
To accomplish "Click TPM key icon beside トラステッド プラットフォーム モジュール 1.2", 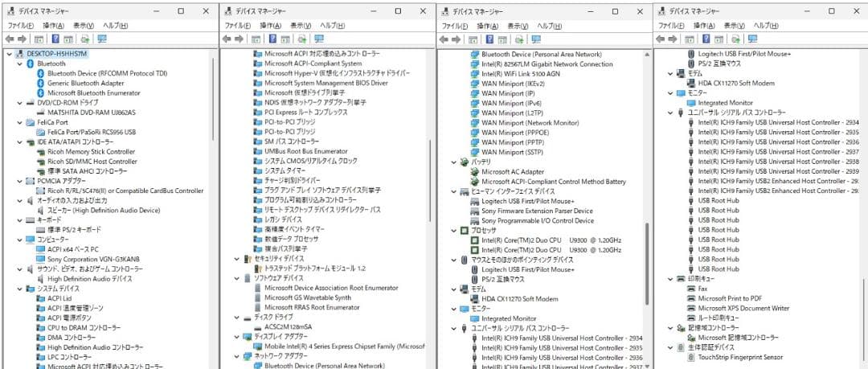I will click(x=258, y=269).
